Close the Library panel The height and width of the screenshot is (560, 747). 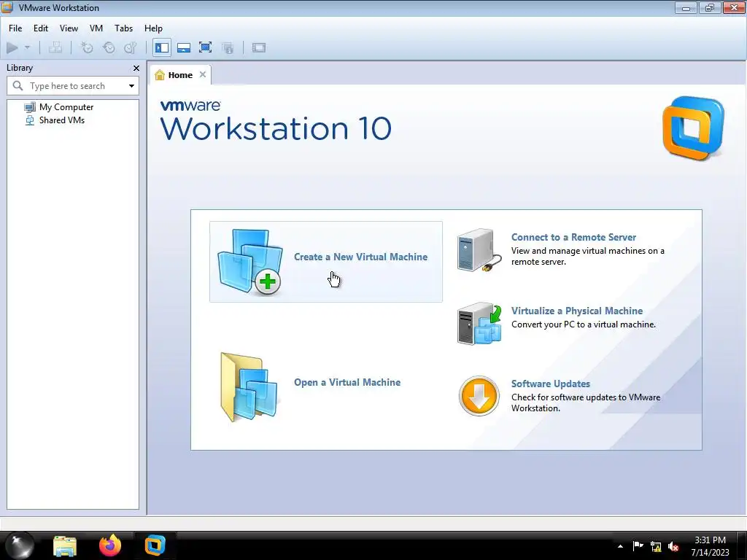click(x=136, y=68)
